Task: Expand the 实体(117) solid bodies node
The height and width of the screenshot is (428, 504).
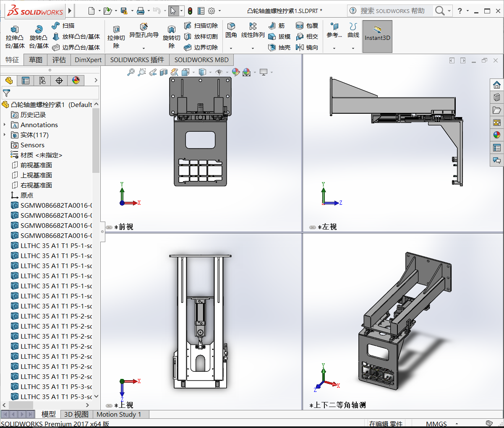Action: (x=5, y=135)
